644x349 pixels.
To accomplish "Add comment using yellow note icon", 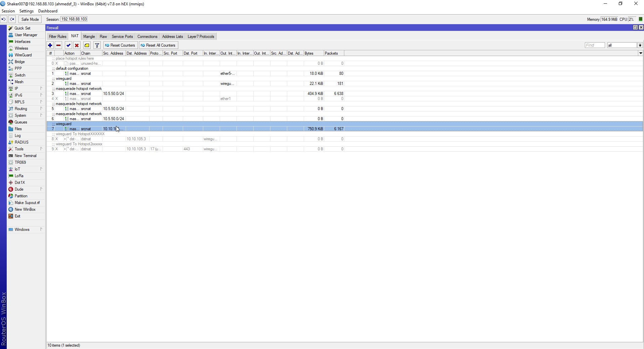I will [87, 45].
